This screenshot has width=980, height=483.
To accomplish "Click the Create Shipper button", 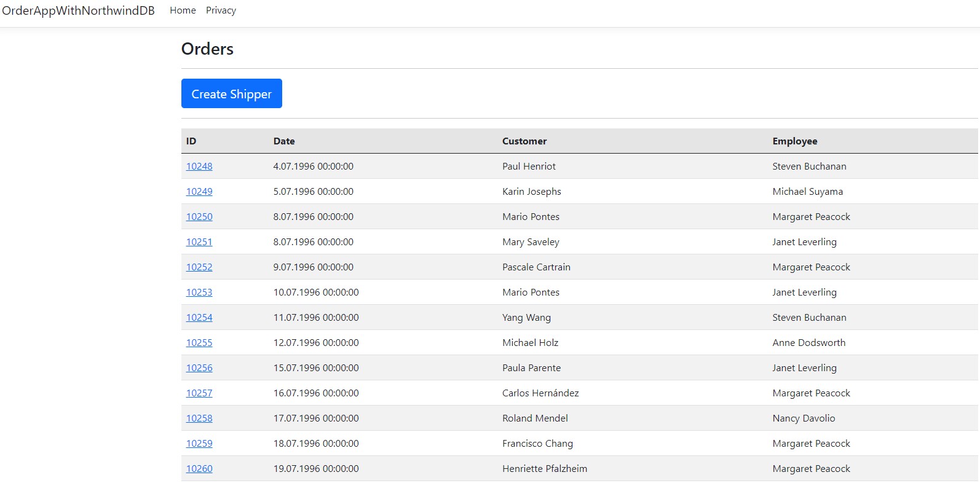I will [x=232, y=93].
